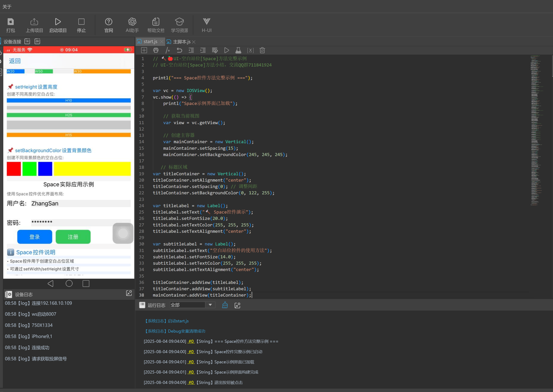Click the yellow color block in preview
Viewport: 553px width, 392px height.
pos(92,169)
